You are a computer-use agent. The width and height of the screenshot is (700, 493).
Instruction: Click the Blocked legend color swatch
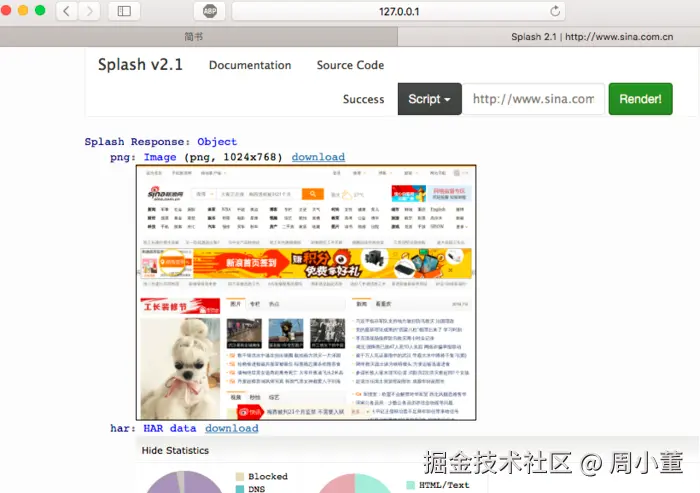(x=240, y=476)
